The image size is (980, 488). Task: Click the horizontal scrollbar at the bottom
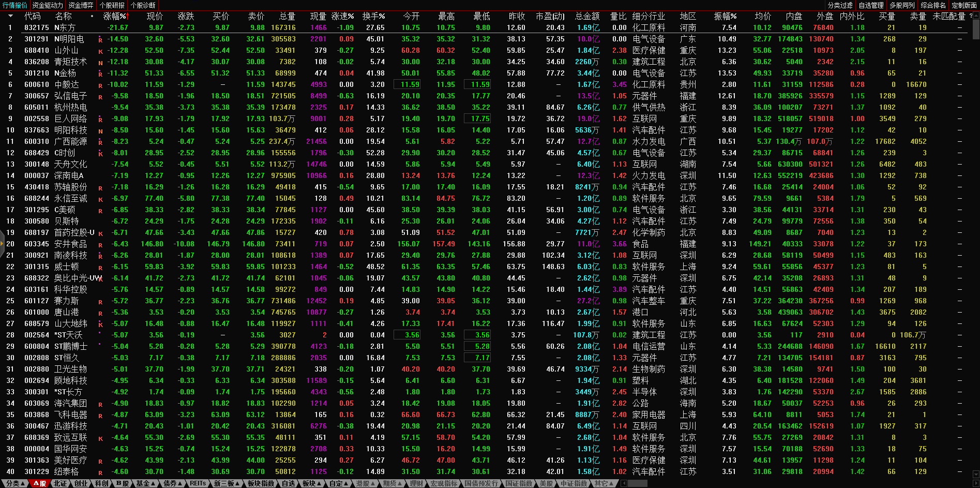click(637, 483)
